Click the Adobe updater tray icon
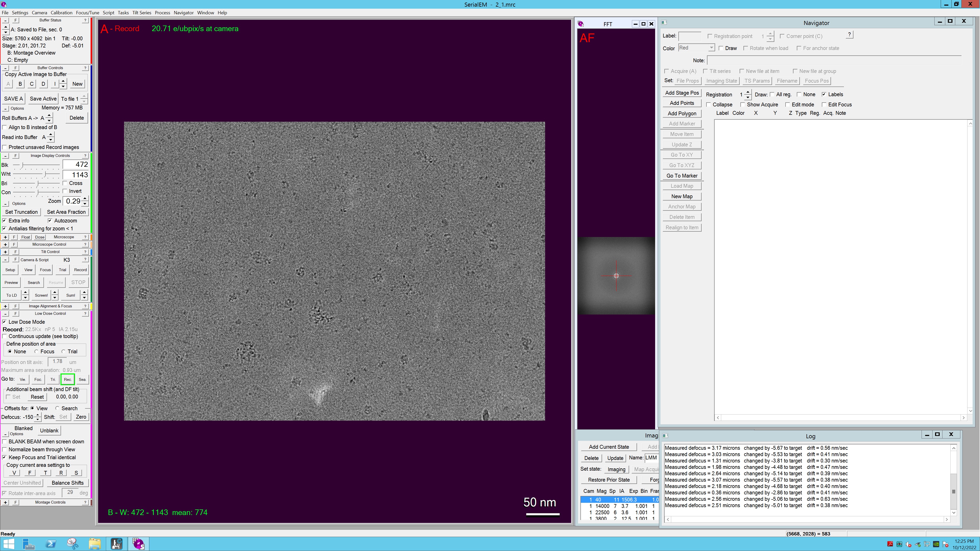 pos(890,544)
